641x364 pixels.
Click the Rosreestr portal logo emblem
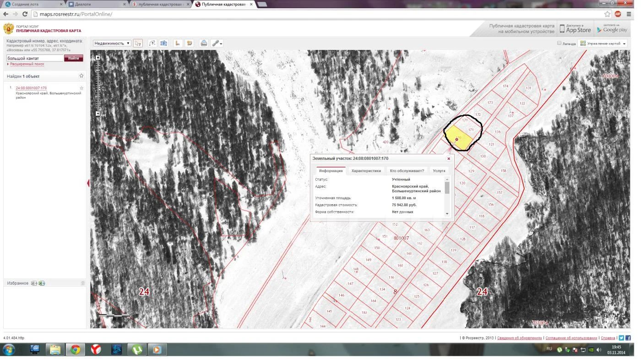[9, 28]
